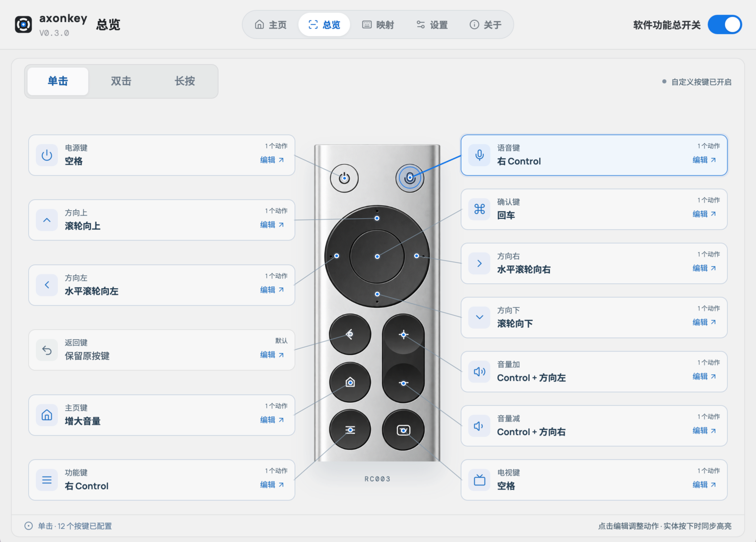Edit the 电源键 mapping

click(x=272, y=160)
